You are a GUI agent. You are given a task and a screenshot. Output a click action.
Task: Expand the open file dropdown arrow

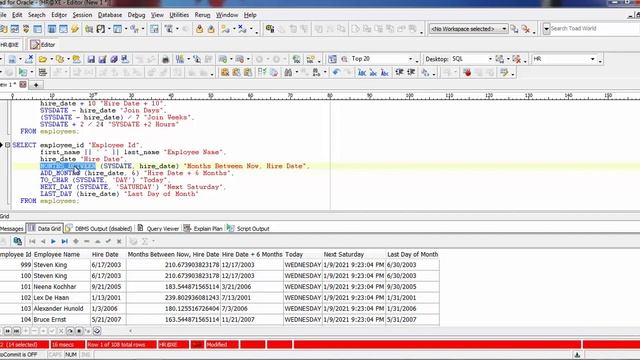point(51,59)
